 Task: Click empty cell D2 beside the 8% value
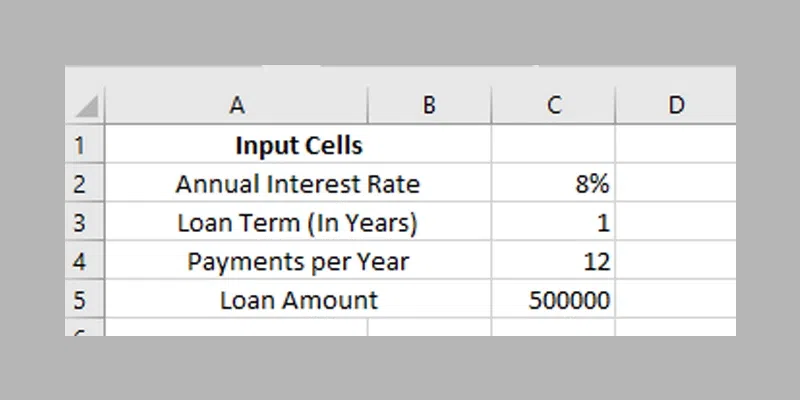(x=676, y=184)
